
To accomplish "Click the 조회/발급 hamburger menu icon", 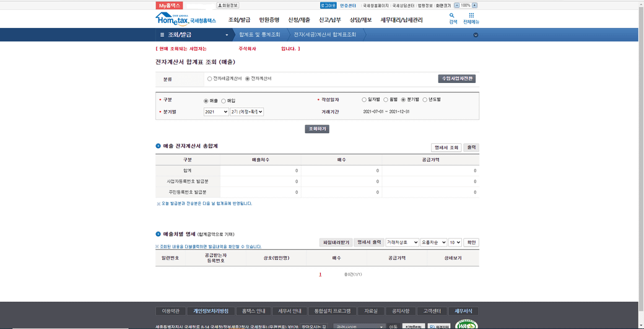I will click(x=162, y=35).
